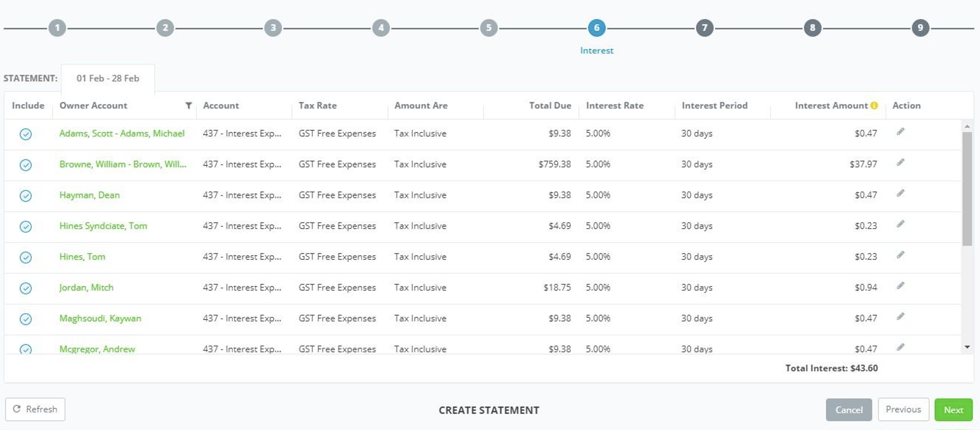Edit interest for Hayman, Dean row
The width and height of the screenshot is (980, 430).
pyautogui.click(x=900, y=193)
